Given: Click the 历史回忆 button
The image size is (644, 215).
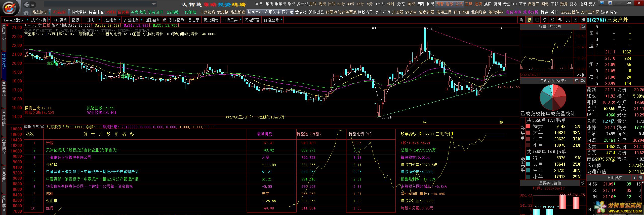Looking at the screenshot, I should (x=211, y=20).
